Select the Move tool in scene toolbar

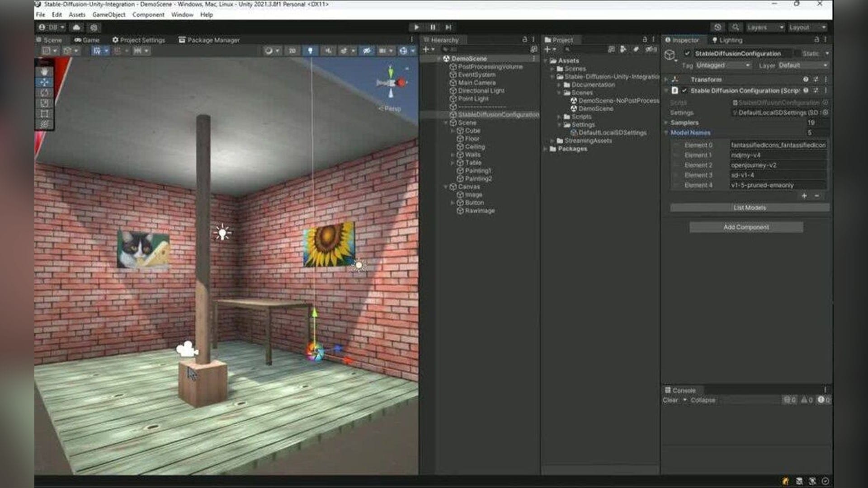[x=44, y=82]
